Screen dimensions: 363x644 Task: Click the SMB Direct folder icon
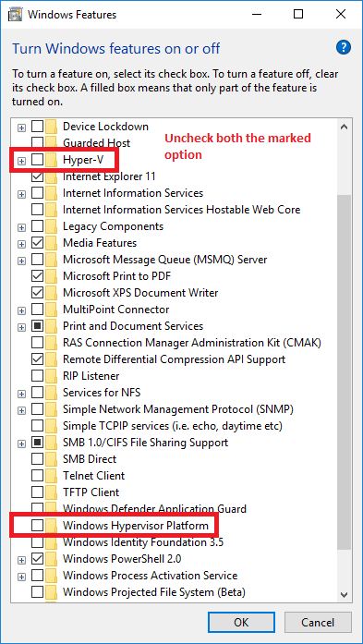tap(52, 459)
